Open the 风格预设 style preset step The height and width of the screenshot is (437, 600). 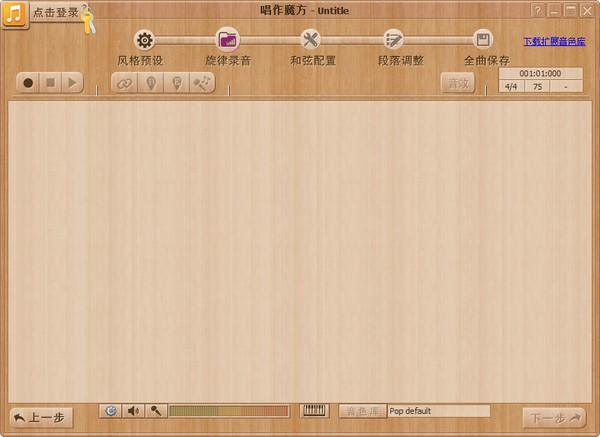coord(144,41)
